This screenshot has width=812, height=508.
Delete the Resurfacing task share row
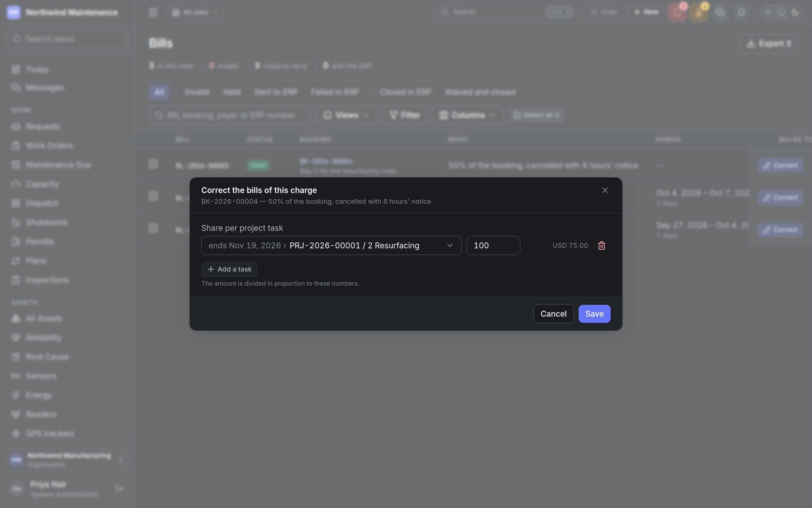601,246
